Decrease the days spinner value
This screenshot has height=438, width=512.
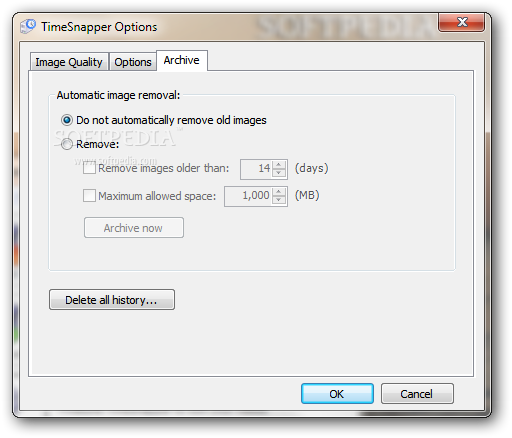279,173
